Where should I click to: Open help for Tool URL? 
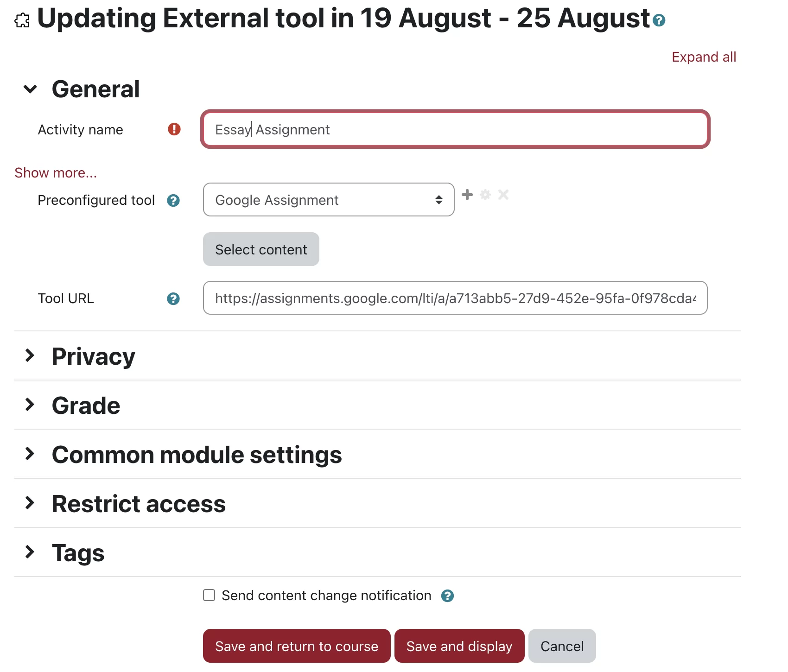[x=173, y=299]
